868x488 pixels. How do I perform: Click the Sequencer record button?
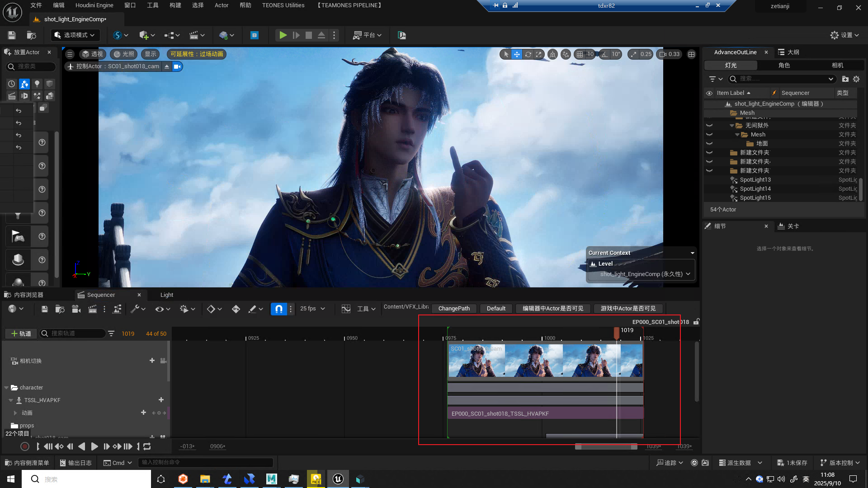click(x=25, y=446)
